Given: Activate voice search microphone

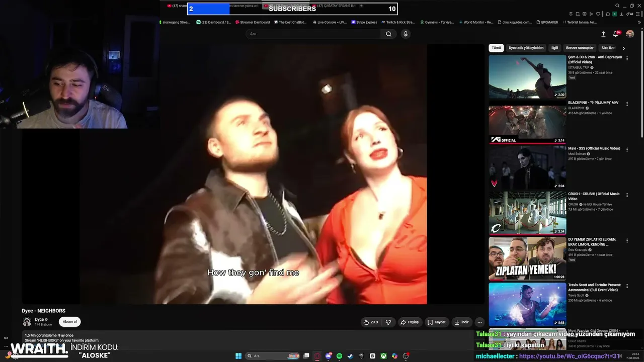Looking at the screenshot, I should 406,34.
